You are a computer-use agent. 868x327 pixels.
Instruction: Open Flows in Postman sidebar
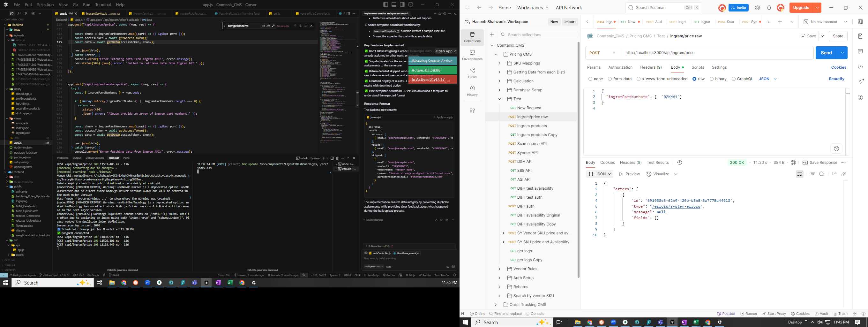coord(472,73)
